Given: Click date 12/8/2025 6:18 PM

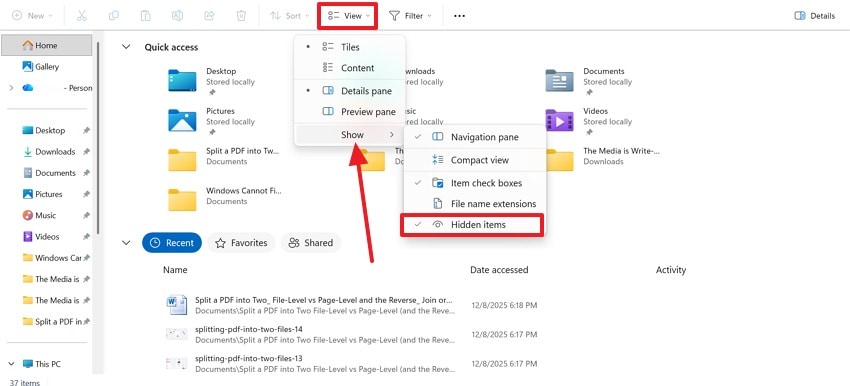Looking at the screenshot, I should 504,305.
